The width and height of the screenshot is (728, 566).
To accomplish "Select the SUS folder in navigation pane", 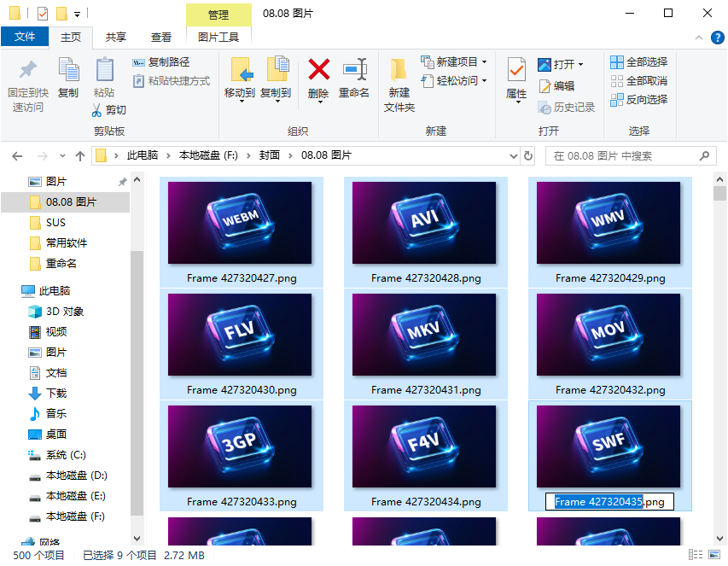I will pyautogui.click(x=55, y=223).
